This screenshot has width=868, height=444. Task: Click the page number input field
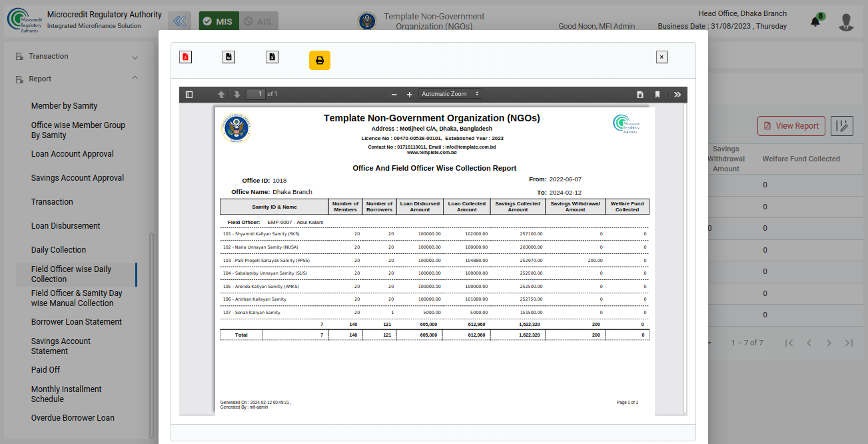click(x=256, y=94)
